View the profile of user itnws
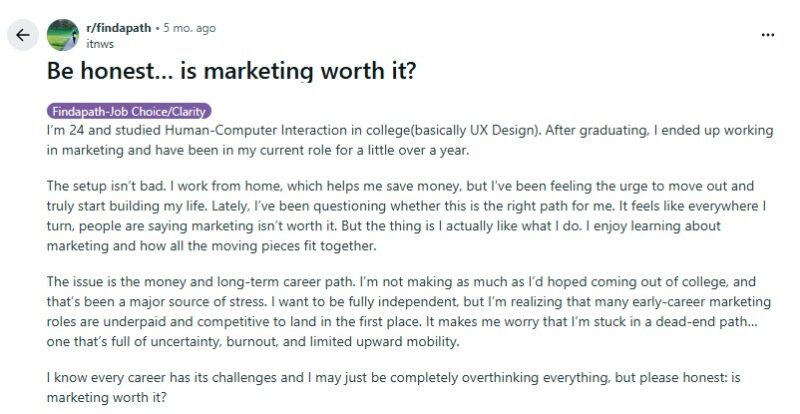800x414 pixels. click(x=99, y=44)
